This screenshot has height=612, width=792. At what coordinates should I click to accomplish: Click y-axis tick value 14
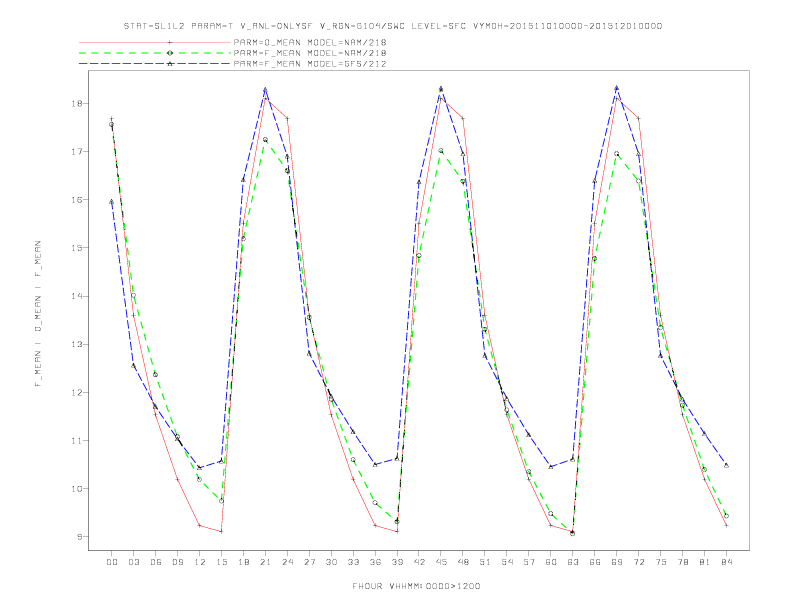tap(79, 296)
